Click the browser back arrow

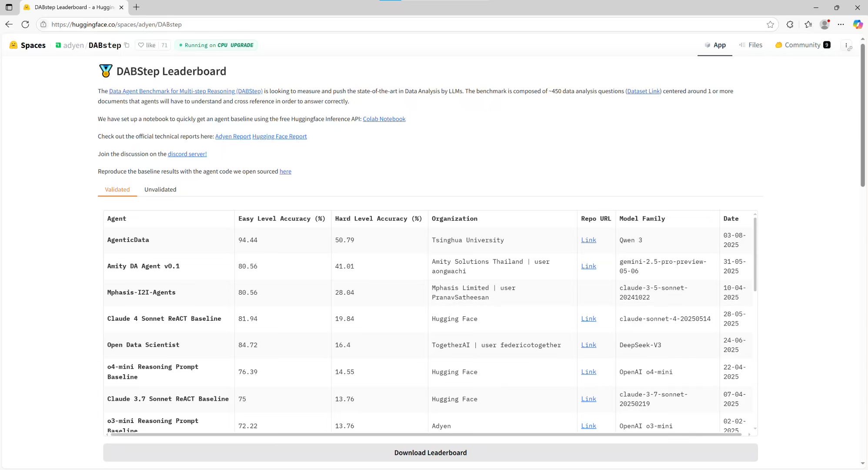(9, 24)
